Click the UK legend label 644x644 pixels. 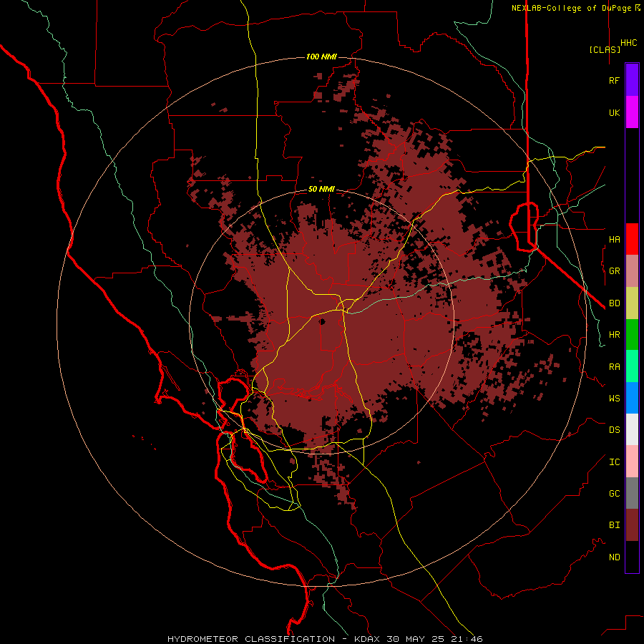coord(614,112)
